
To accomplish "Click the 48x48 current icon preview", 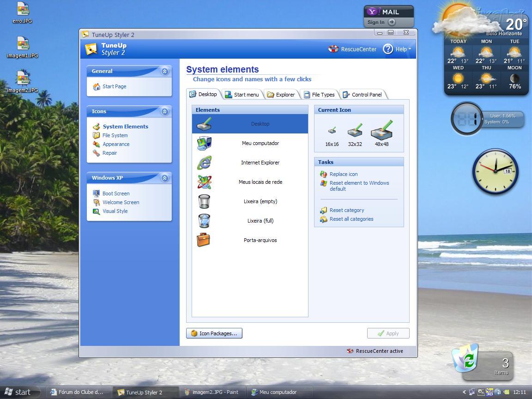I will [382, 130].
